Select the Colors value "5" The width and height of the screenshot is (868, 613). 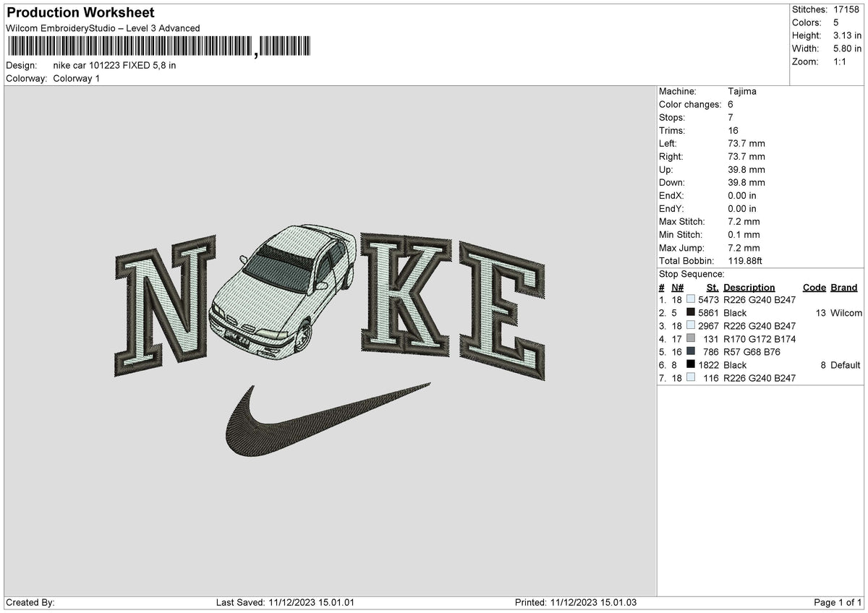(x=836, y=22)
